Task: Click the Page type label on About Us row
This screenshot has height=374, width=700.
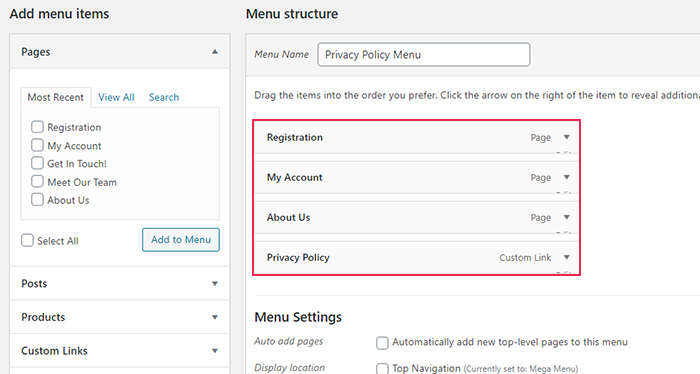Action: click(541, 218)
